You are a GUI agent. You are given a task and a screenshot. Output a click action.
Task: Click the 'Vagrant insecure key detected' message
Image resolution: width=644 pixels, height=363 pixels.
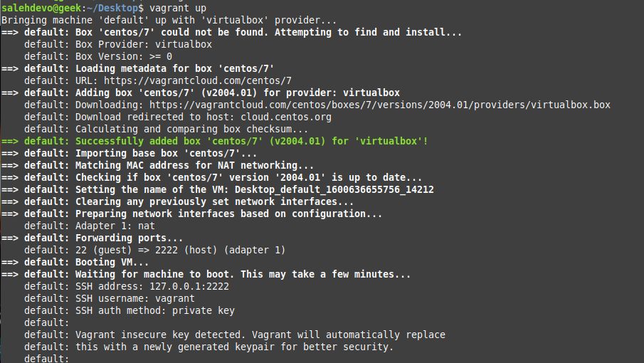[260, 335]
